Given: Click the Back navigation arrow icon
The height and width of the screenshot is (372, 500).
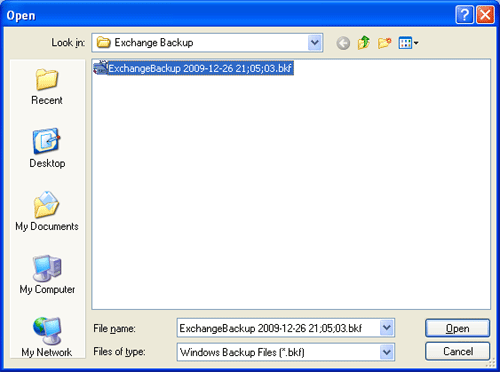Looking at the screenshot, I should point(343,43).
